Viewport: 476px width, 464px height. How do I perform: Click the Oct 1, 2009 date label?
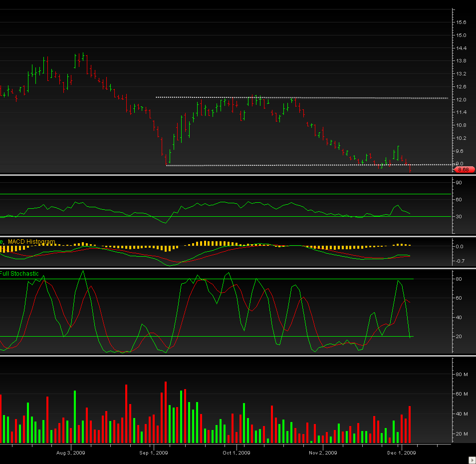click(237, 453)
